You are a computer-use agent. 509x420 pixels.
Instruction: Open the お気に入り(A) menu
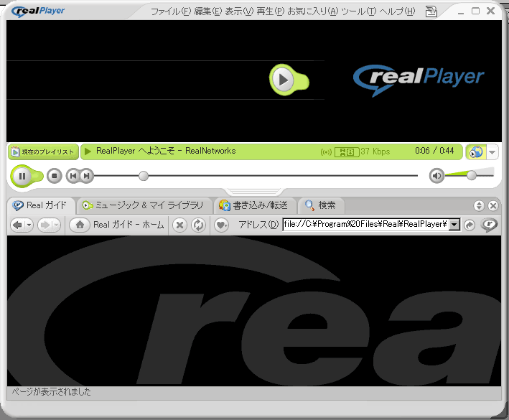pyautogui.click(x=313, y=11)
